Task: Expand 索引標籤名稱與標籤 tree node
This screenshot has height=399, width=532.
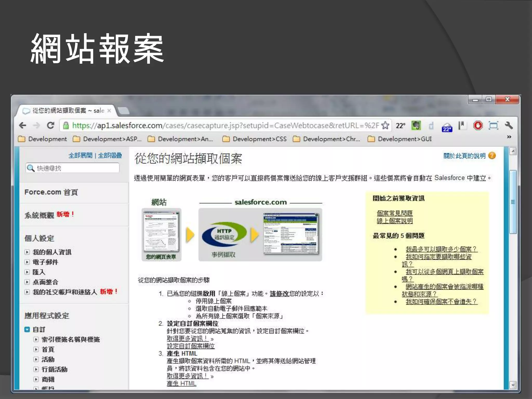Action: (x=36, y=339)
